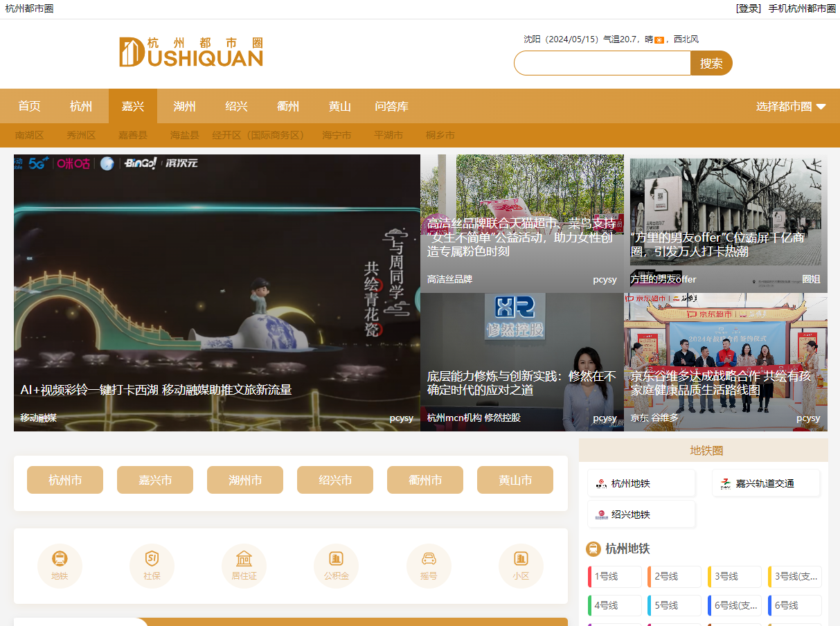The image size is (840, 626).
Task: Open the 公积金 housing fund icon
Action: 336,566
